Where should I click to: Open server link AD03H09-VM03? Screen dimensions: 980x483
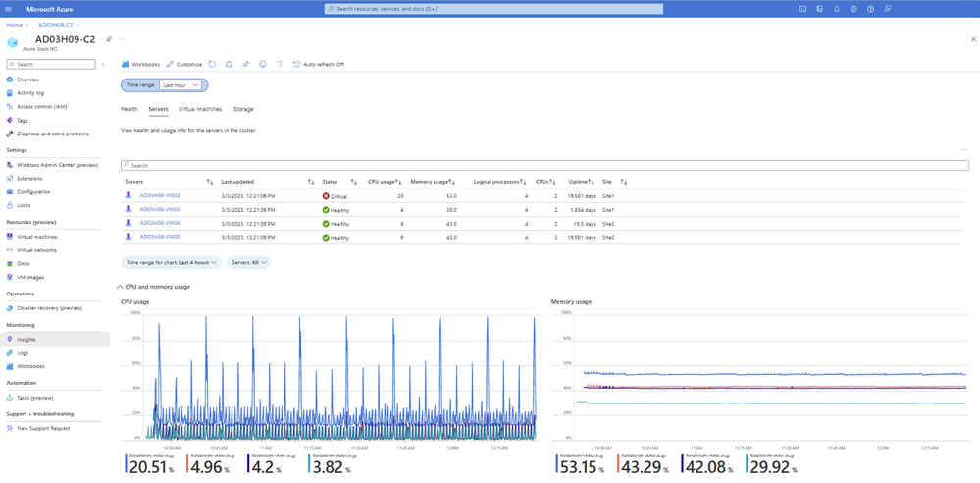tap(159, 209)
